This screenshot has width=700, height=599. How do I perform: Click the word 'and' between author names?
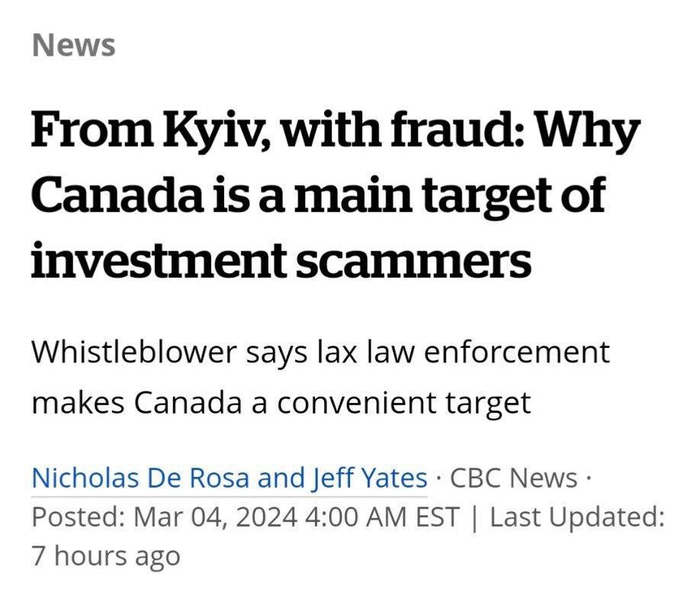[x=281, y=478]
